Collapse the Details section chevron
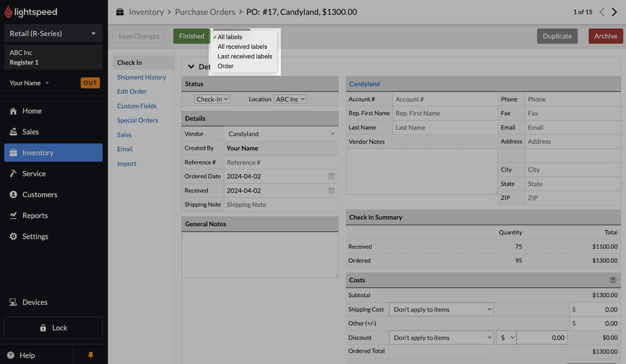This screenshot has width=626, height=364. pyautogui.click(x=190, y=66)
